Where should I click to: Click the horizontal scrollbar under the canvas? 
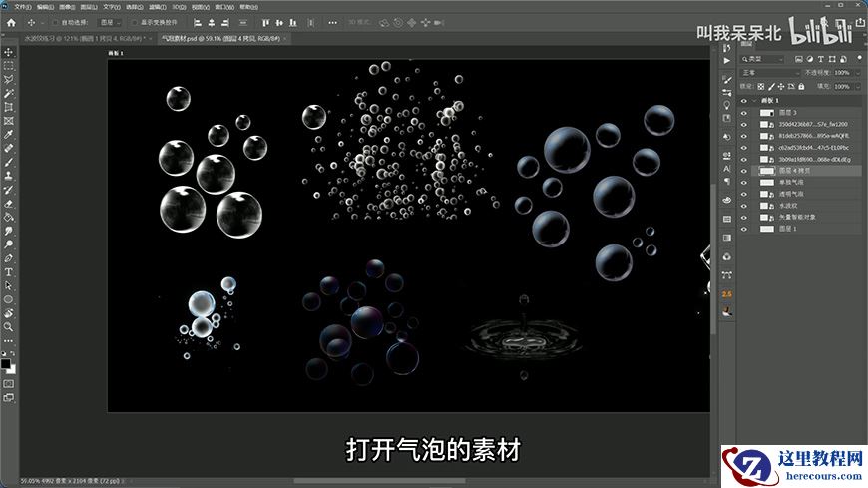(379, 481)
